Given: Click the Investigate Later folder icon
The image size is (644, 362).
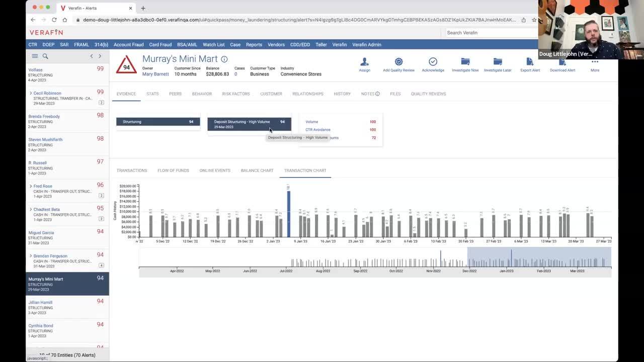Looking at the screenshot, I should [x=498, y=62].
